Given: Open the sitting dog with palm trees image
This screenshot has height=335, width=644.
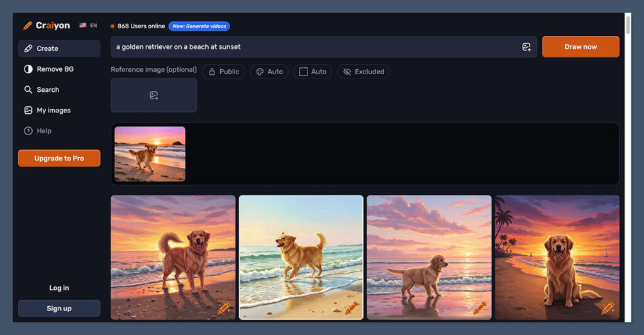Looking at the screenshot, I should 557,258.
